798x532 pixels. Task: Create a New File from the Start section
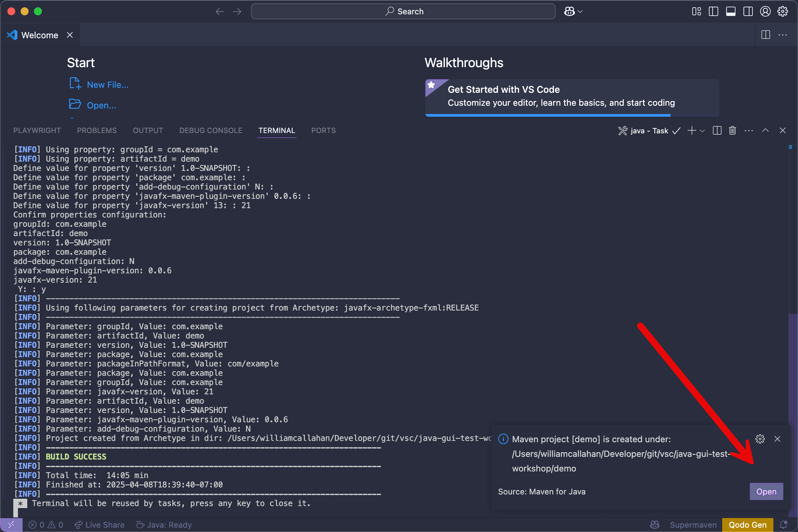coord(107,84)
